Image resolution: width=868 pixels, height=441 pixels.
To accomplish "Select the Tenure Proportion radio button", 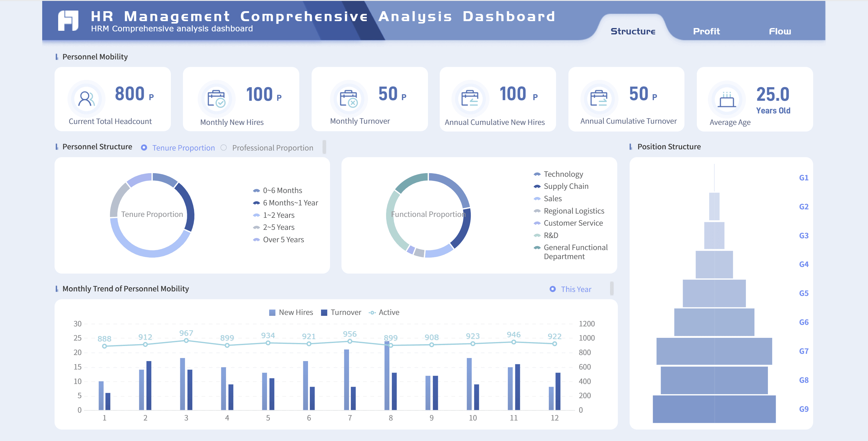I will tap(144, 148).
